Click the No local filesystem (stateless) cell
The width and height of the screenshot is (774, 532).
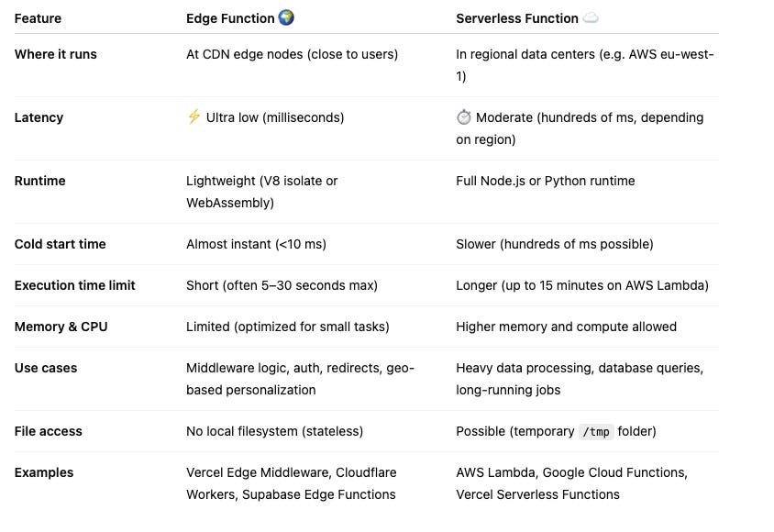click(x=275, y=431)
